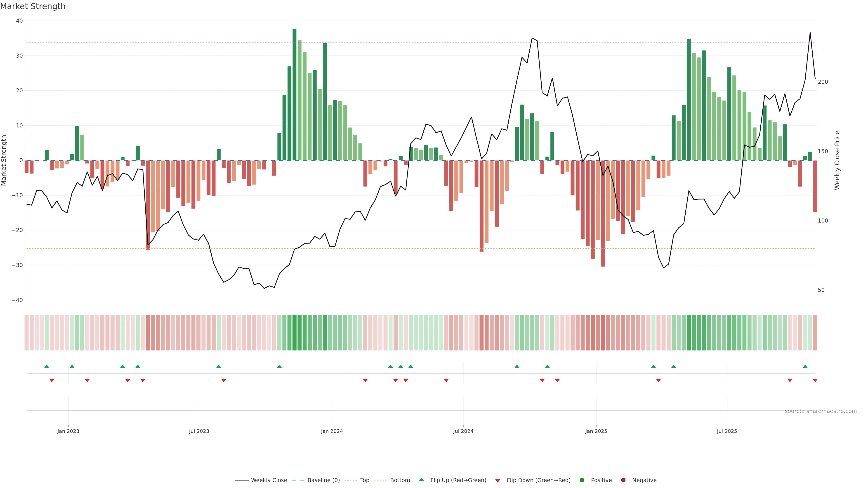
Task: Click the Jan 2024 x-axis label
Action: click(x=332, y=431)
